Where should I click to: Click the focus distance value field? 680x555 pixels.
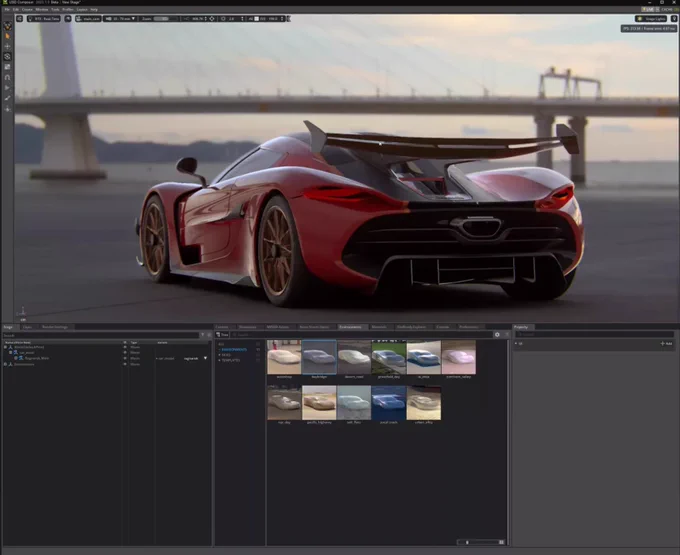(x=197, y=19)
